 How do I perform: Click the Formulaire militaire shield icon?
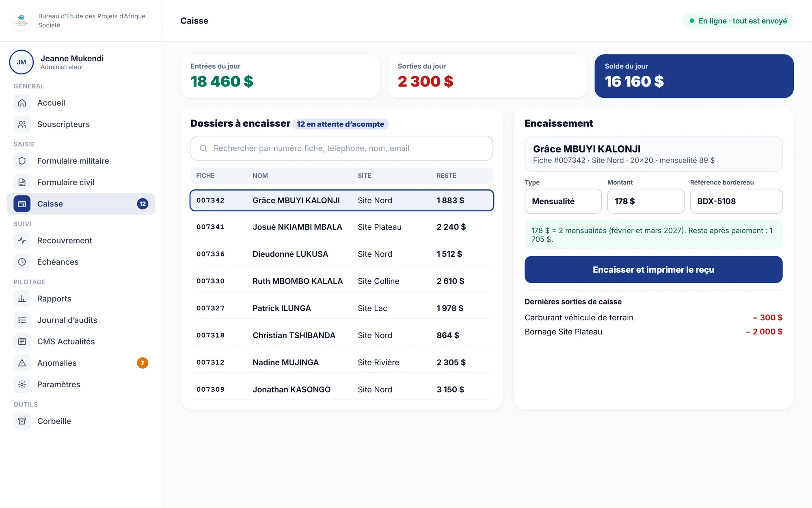click(x=22, y=161)
